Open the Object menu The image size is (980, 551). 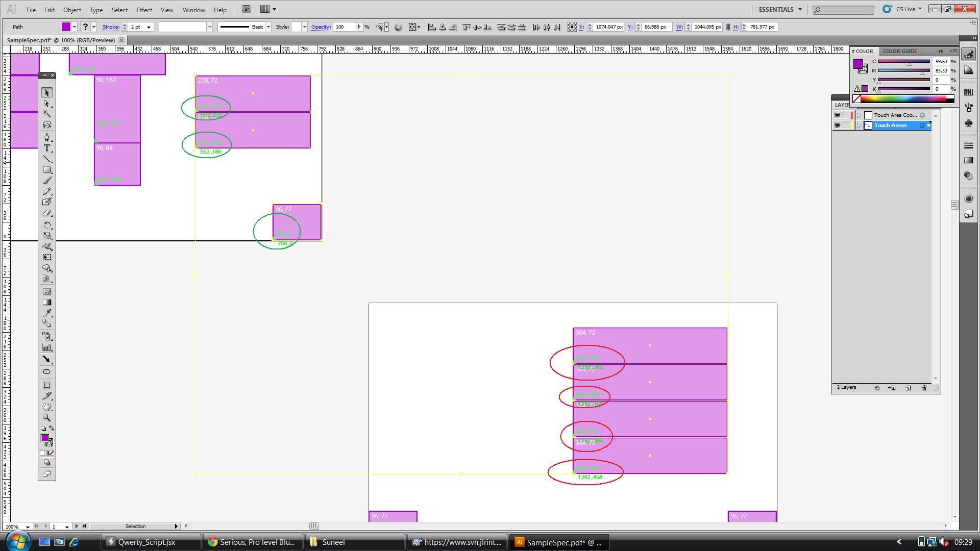72,10
